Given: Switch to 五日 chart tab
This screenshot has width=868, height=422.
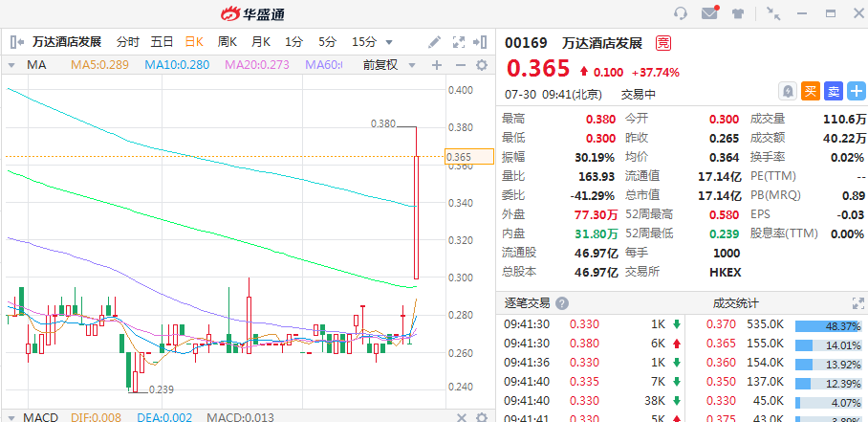Looking at the screenshot, I should [x=162, y=41].
